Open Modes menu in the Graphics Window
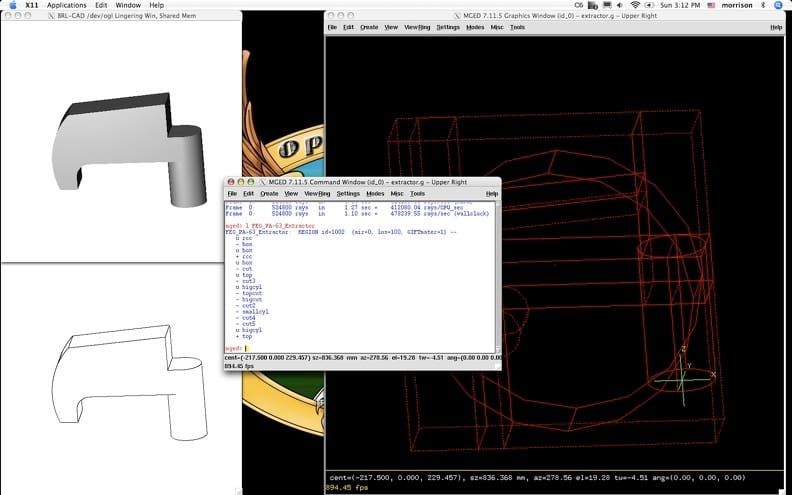Image resolution: width=792 pixels, height=495 pixels. click(475, 27)
